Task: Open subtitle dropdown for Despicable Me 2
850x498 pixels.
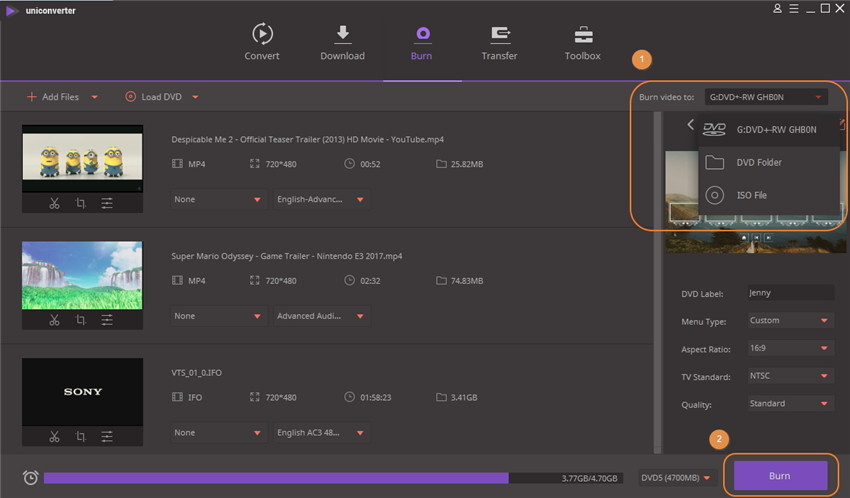Action: click(x=218, y=199)
